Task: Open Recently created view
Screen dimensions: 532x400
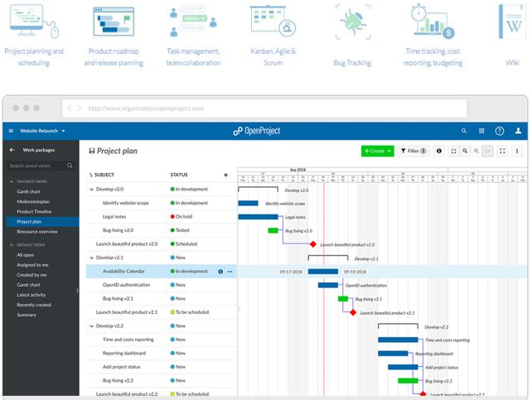Action: point(34,305)
